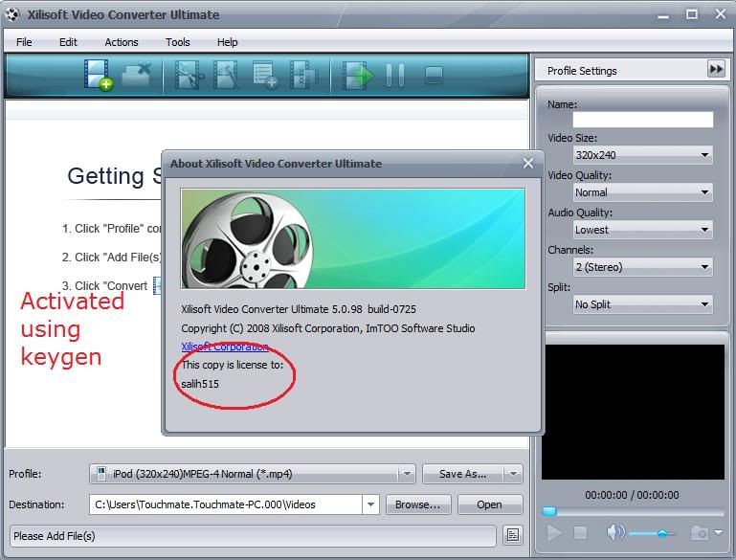Image resolution: width=736 pixels, height=560 pixels.
Task: Click the Browse... button
Action: [417, 504]
